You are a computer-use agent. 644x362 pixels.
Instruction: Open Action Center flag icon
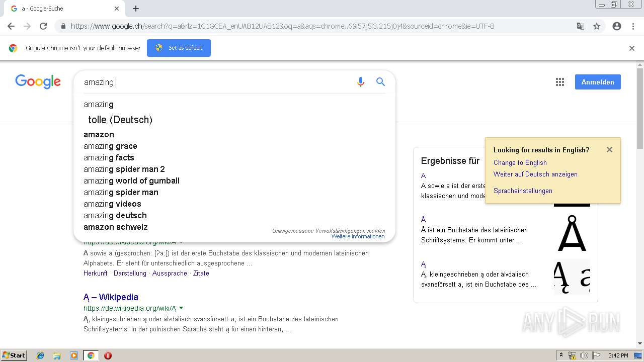click(x=596, y=355)
